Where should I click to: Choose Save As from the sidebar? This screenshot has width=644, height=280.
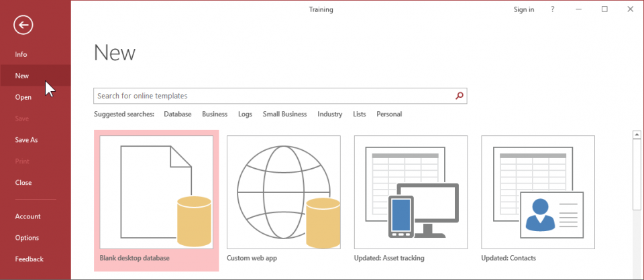click(26, 140)
